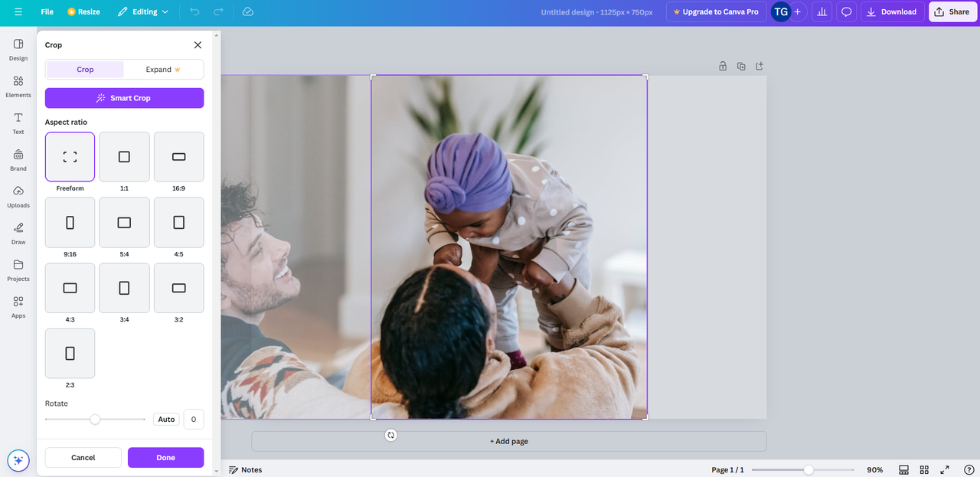The image size is (980, 477).
Task: Enter fullscreen present mode
Action: 945,469
